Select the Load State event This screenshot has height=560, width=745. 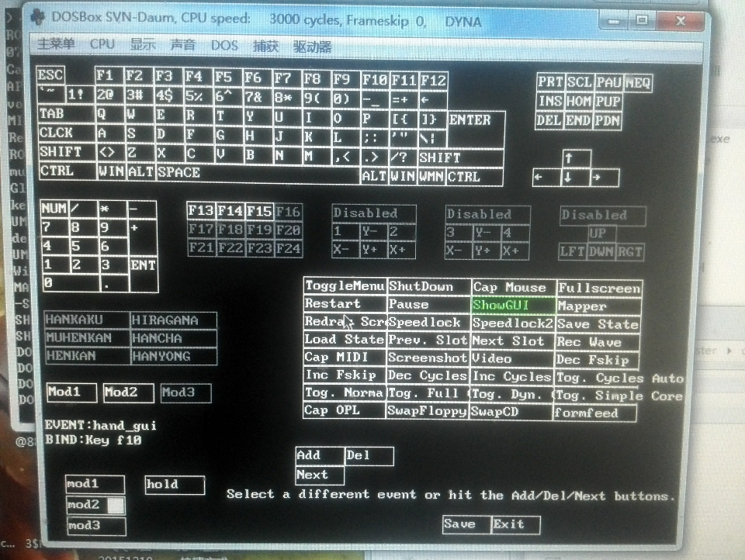point(345,340)
